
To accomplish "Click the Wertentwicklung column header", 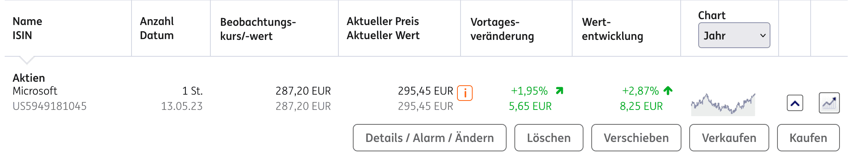I will (x=612, y=29).
